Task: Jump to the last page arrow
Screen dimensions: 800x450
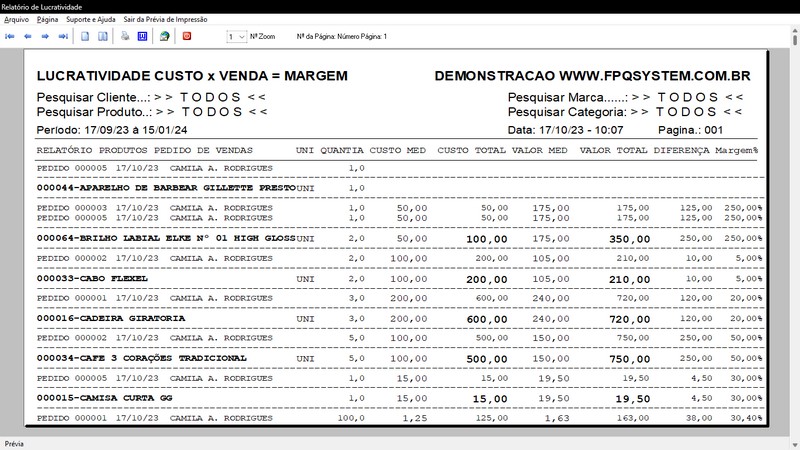Action: [x=63, y=36]
